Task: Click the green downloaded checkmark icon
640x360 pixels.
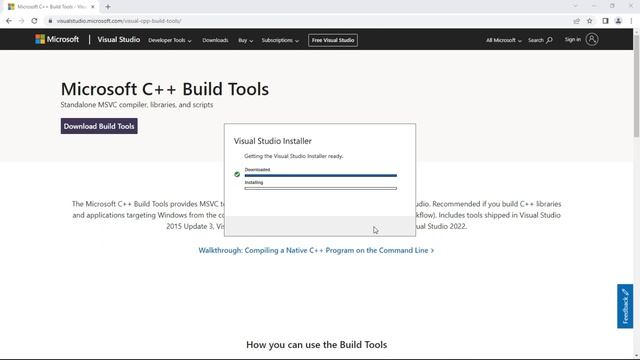Action: [x=237, y=174]
